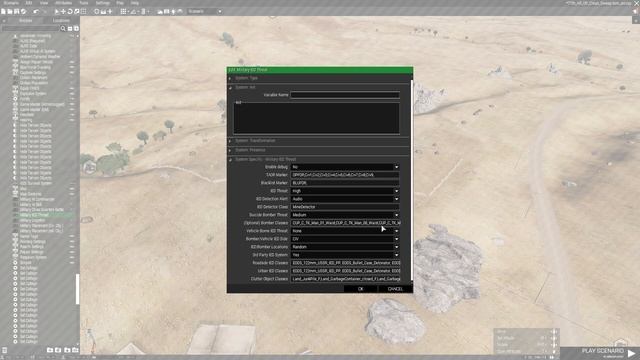Click the scaling grid icon

[x=143, y=11]
